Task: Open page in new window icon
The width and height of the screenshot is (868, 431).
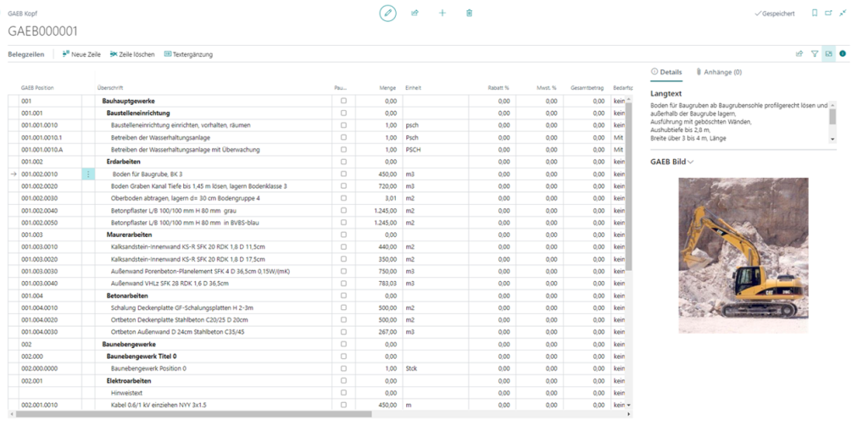Action: tap(829, 14)
